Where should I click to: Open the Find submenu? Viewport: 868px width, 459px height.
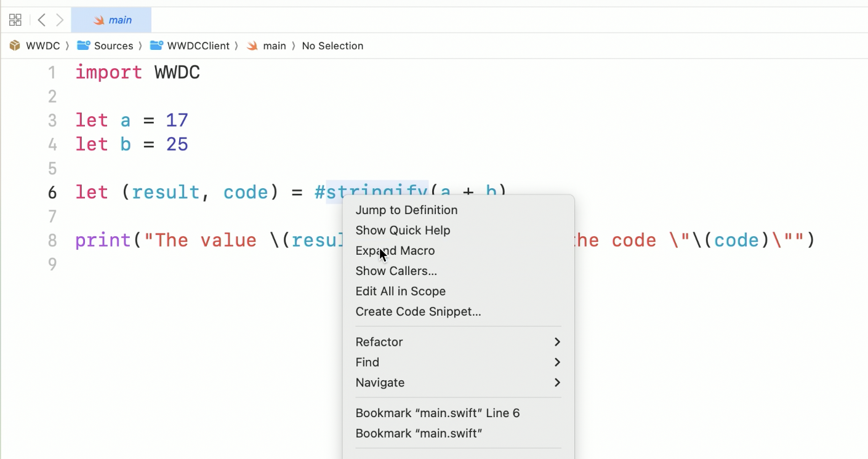point(458,362)
